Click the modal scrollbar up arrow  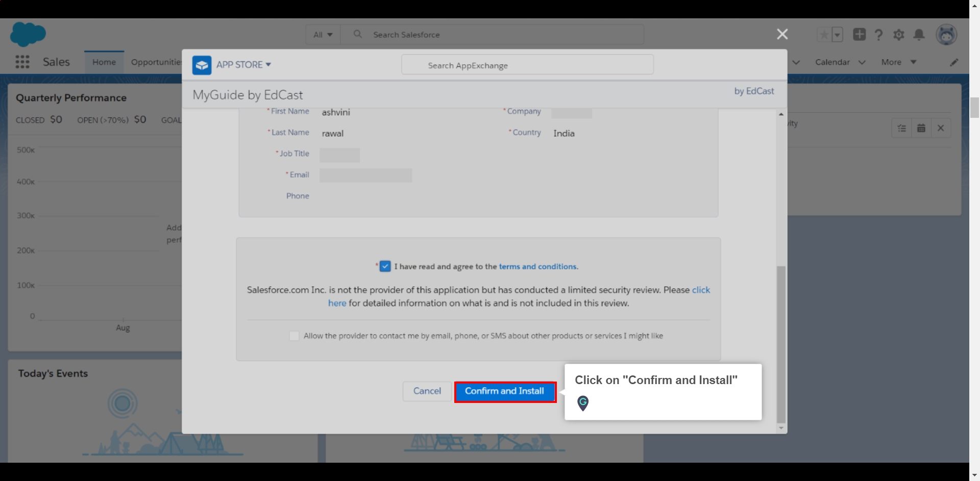pyautogui.click(x=781, y=114)
